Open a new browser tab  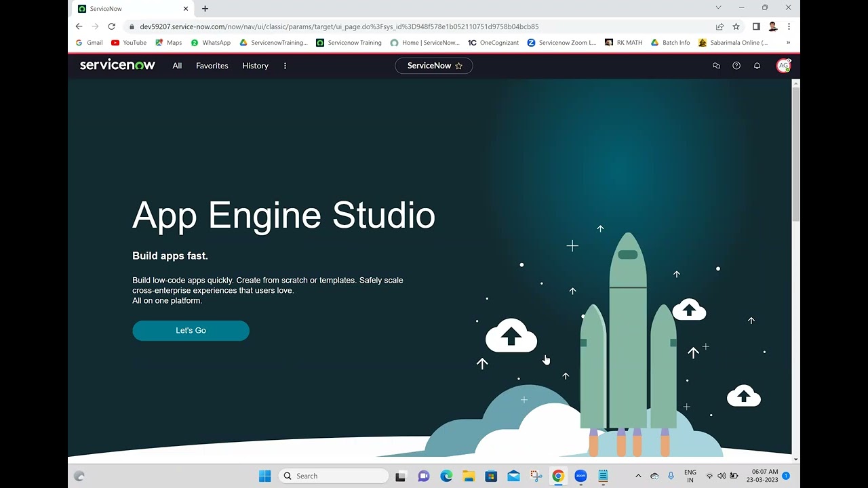(x=205, y=9)
